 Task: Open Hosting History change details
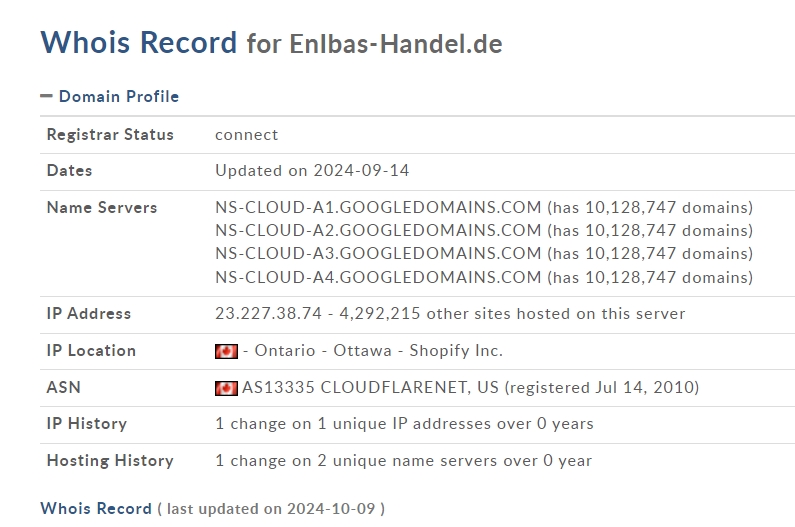404,461
